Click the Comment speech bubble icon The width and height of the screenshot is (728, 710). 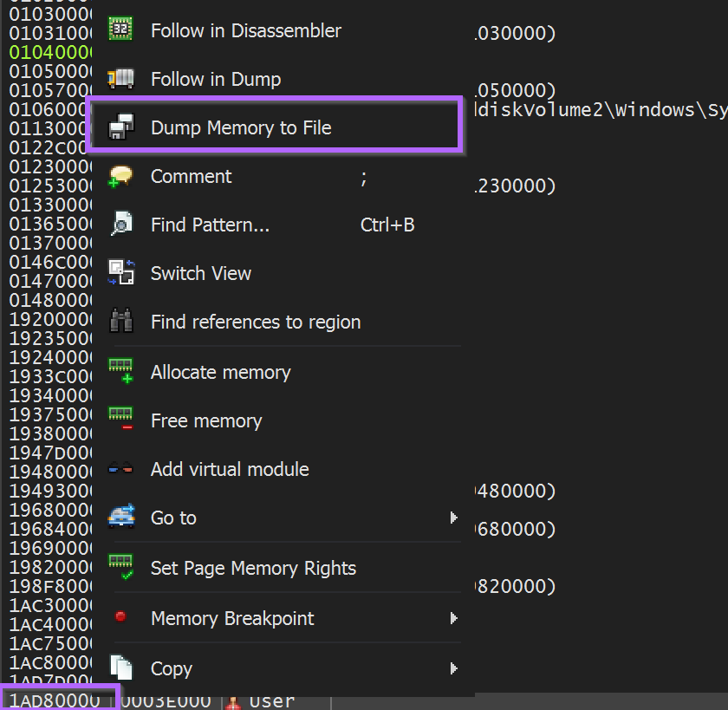click(x=120, y=176)
